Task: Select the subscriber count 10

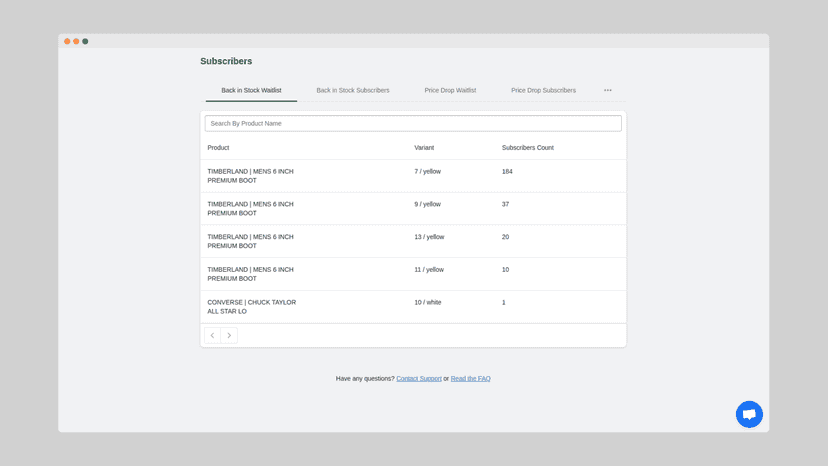Action: coord(505,269)
